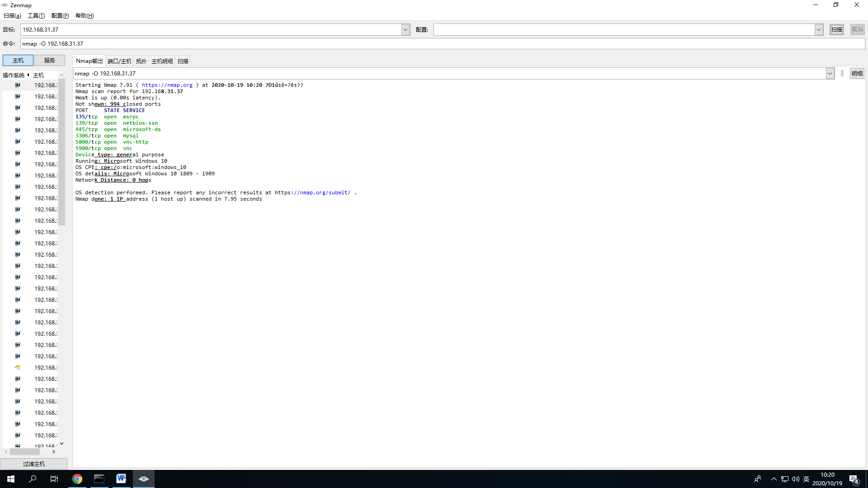Image resolution: width=868 pixels, height=488 pixels.
Task: Click the first Windows host OS icon
Action: (18, 85)
